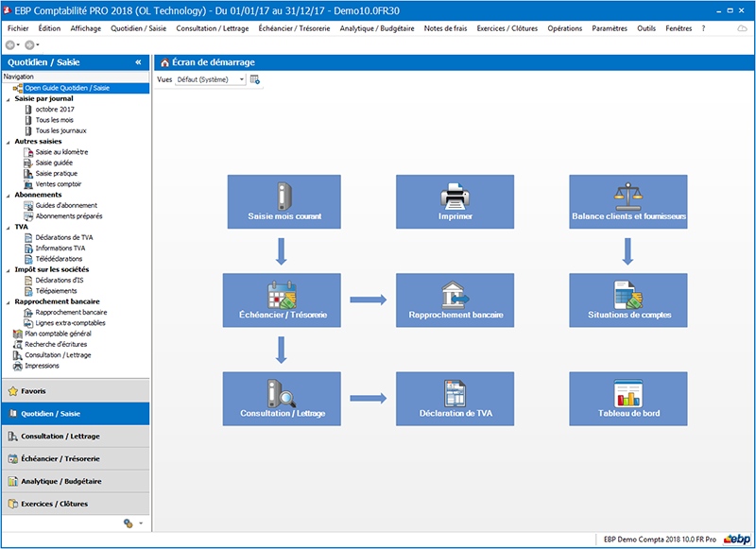Open the navigation pane configuration icon
The width and height of the screenshot is (756, 549).
[x=129, y=523]
